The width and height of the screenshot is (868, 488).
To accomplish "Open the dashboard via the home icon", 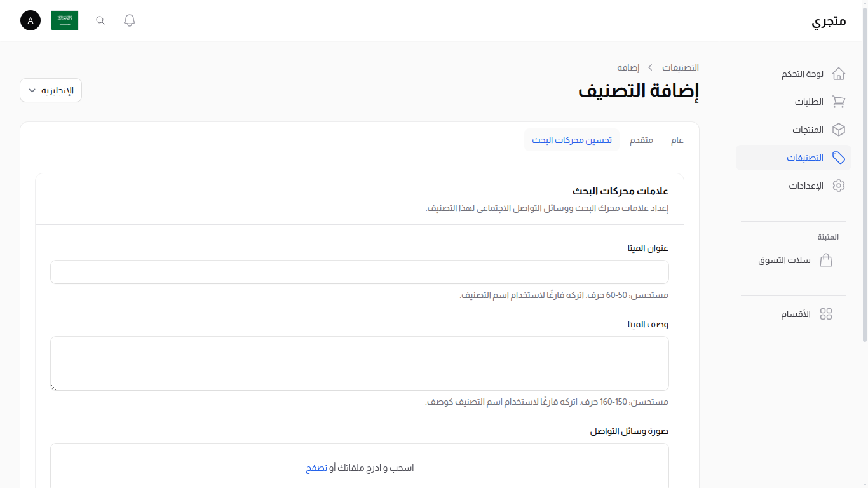I will click(x=839, y=74).
